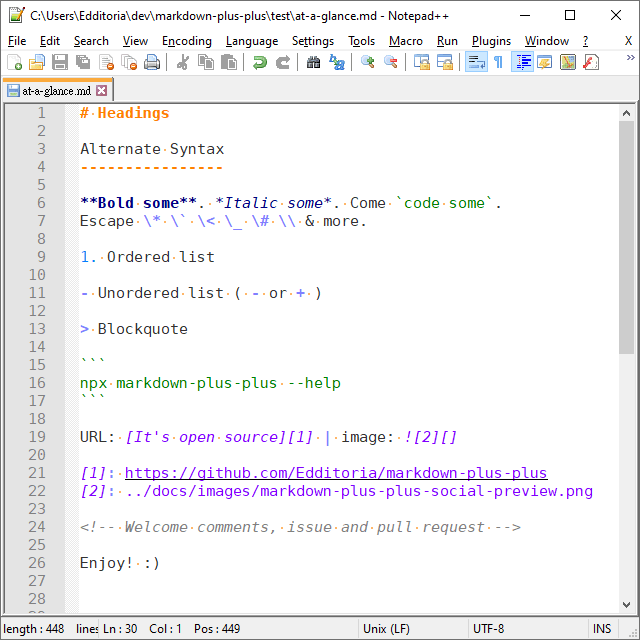Open the Tools menu
Viewport: 640px width, 640px height.
click(x=361, y=41)
